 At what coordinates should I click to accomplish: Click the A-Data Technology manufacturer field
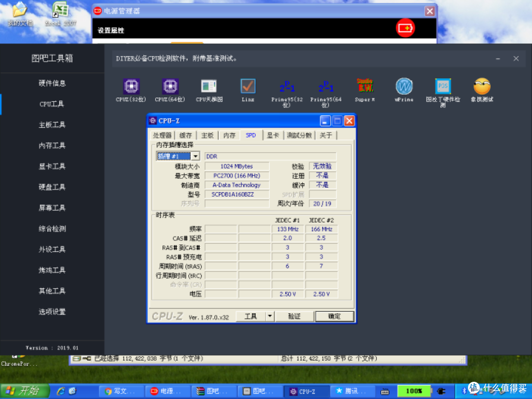pyautogui.click(x=237, y=185)
